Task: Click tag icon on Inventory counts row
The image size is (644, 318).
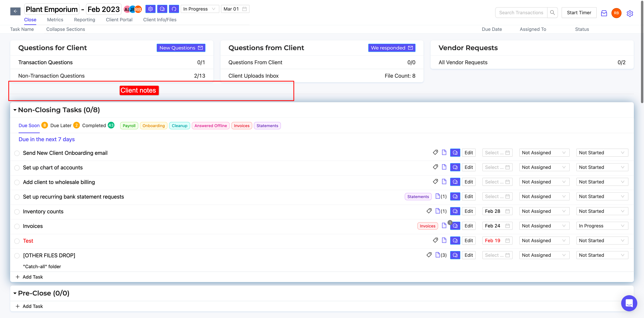Action: [x=429, y=211]
